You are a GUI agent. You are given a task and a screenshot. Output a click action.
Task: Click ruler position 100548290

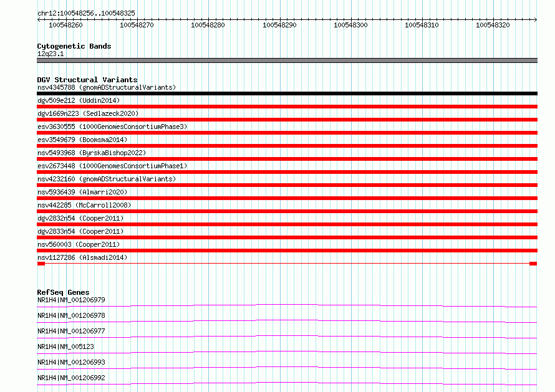[x=279, y=25]
